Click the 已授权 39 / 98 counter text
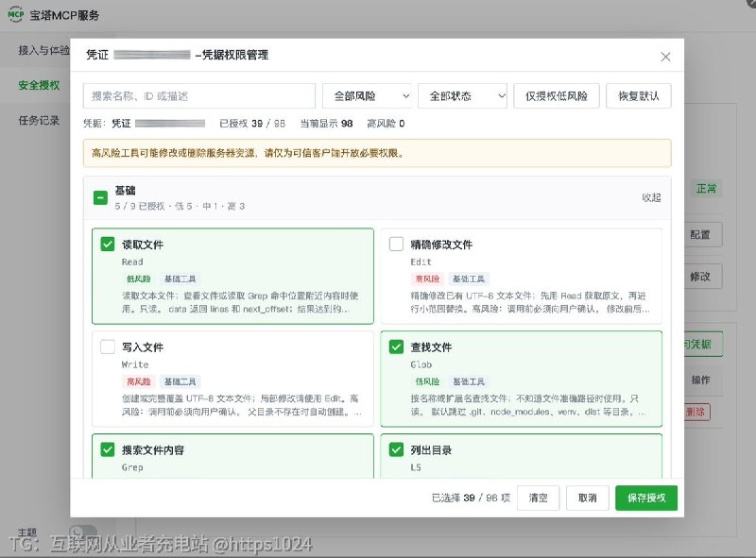 click(252, 124)
